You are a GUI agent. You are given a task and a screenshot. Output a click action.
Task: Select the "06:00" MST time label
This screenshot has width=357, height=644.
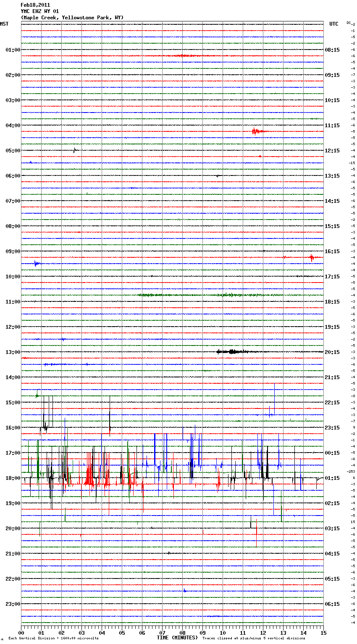[13, 176]
